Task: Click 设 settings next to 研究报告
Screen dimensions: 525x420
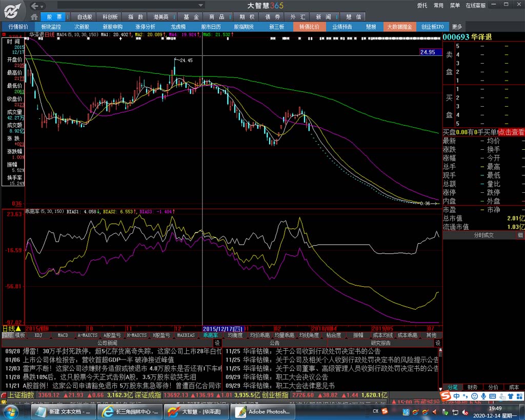Action: [438, 343]
